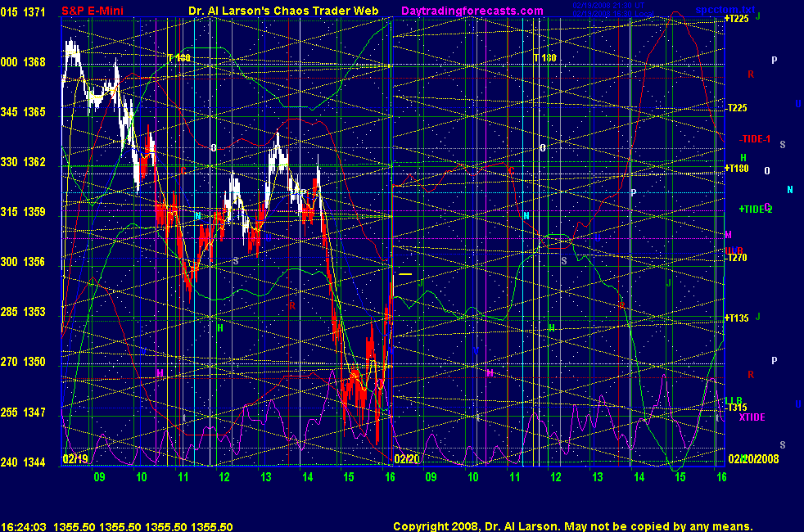Select the spcctom.txt file label
This screenshot has width=804, height=532.
pyautogui.click(x=725, y=10)
